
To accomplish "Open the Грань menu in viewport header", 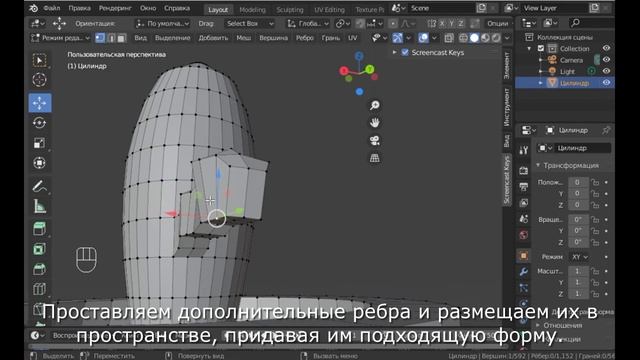I will click(x=331, y=38).
